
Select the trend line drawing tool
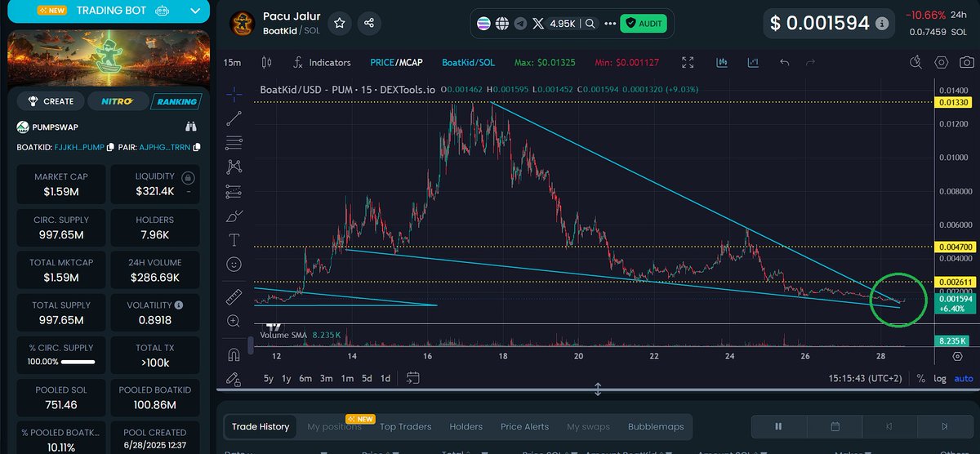[234, 118]
